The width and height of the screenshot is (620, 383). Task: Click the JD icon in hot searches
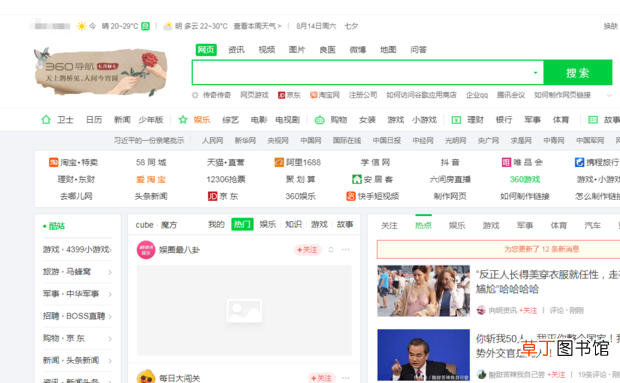[x=282, y=95]
